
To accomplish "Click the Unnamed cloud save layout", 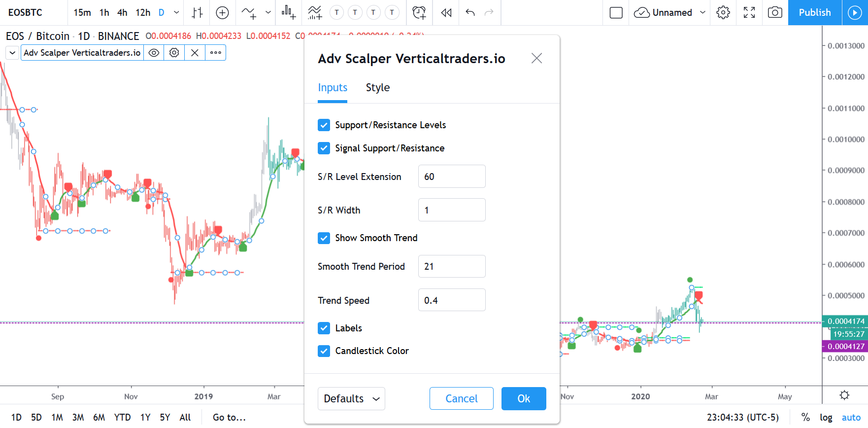I will click(x=663, y=13).
